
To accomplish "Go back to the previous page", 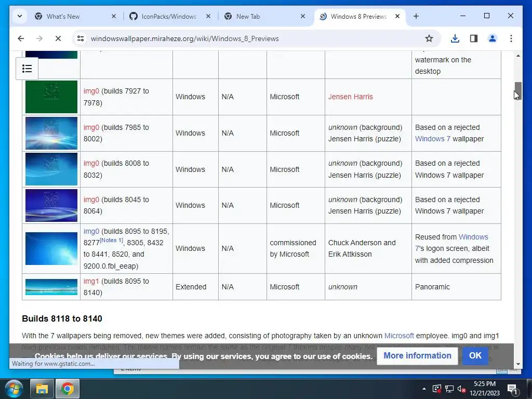I will point(21,38).
